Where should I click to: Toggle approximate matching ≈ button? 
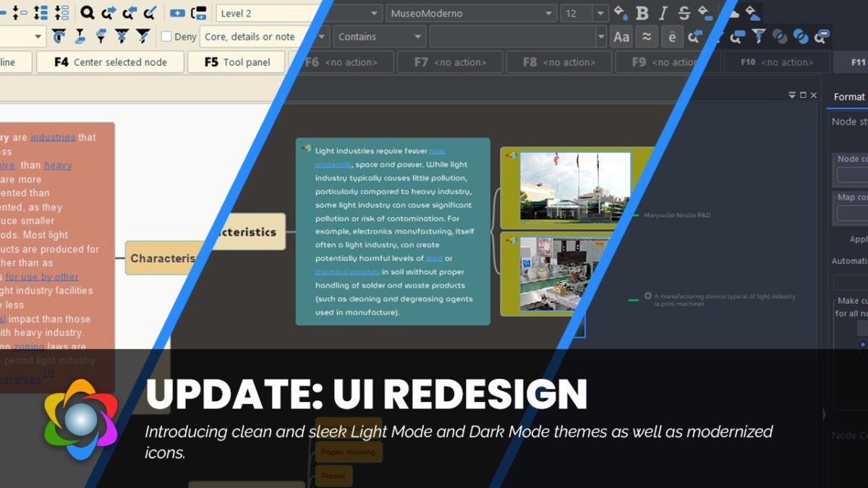point(647,37)
